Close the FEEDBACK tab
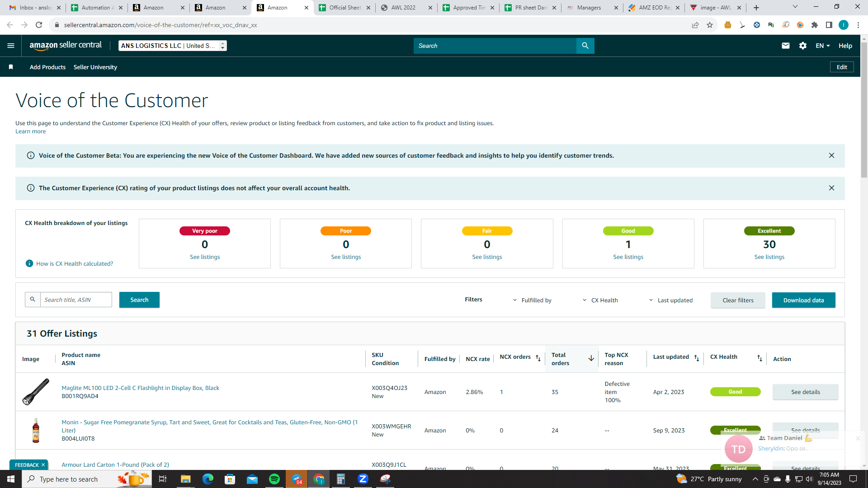Image resolution: width=868 pixels, height=488 pixels. point(43,465)
